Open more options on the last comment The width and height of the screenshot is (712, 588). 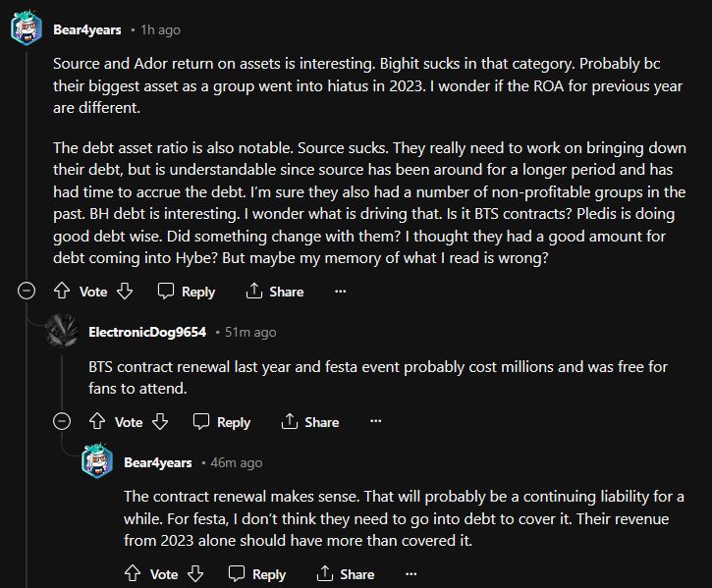(x=411, y=574)
